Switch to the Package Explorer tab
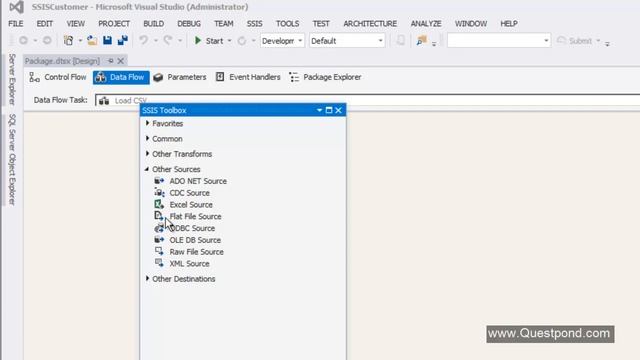 click(x=325, y=77)
